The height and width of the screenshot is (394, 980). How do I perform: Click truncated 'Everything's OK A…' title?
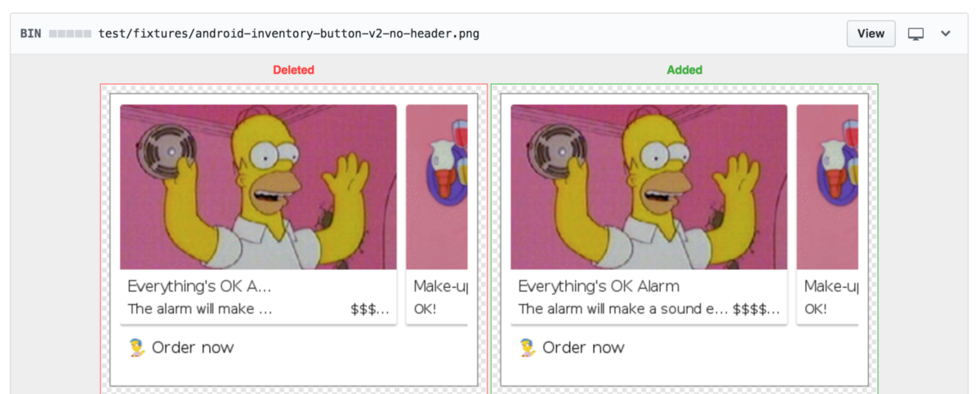[x=199, y=286]
